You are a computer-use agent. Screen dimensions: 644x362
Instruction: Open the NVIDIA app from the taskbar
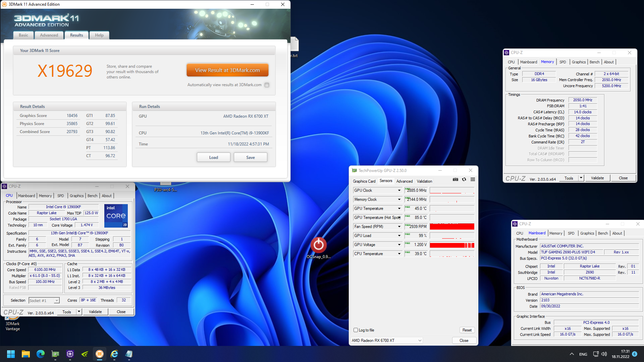[85, 354]
